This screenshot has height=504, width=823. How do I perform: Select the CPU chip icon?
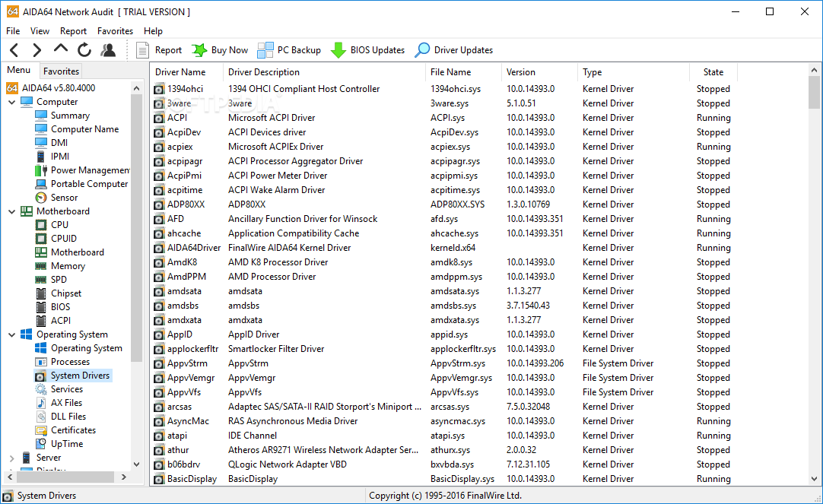click(x=41, y=225)
